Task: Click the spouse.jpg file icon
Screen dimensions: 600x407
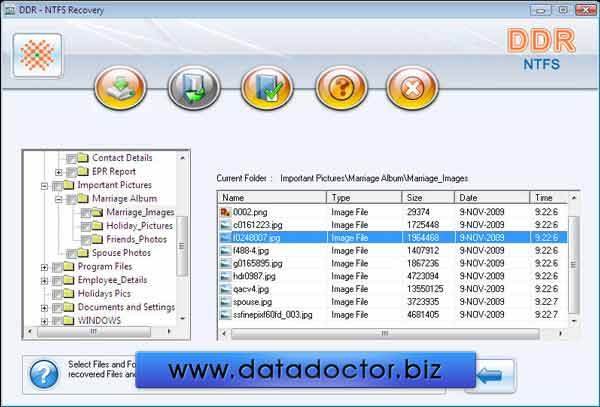Action: pos(226,302)
